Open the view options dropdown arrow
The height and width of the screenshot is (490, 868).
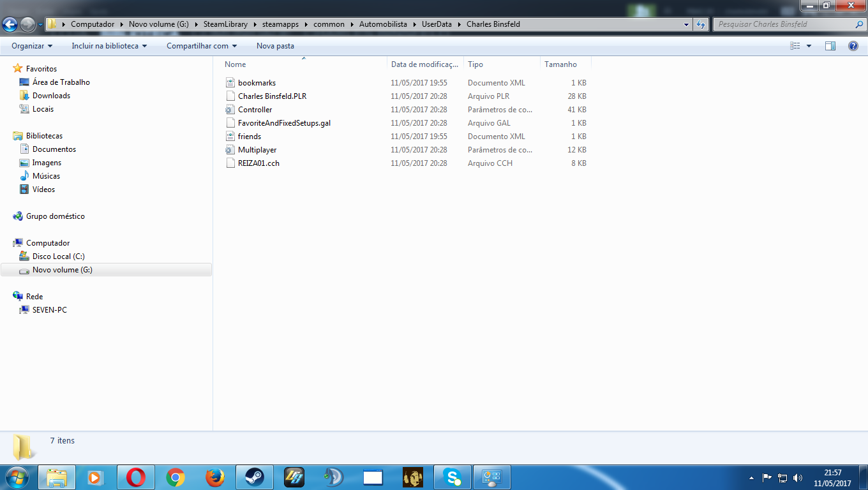coord(809,46)
